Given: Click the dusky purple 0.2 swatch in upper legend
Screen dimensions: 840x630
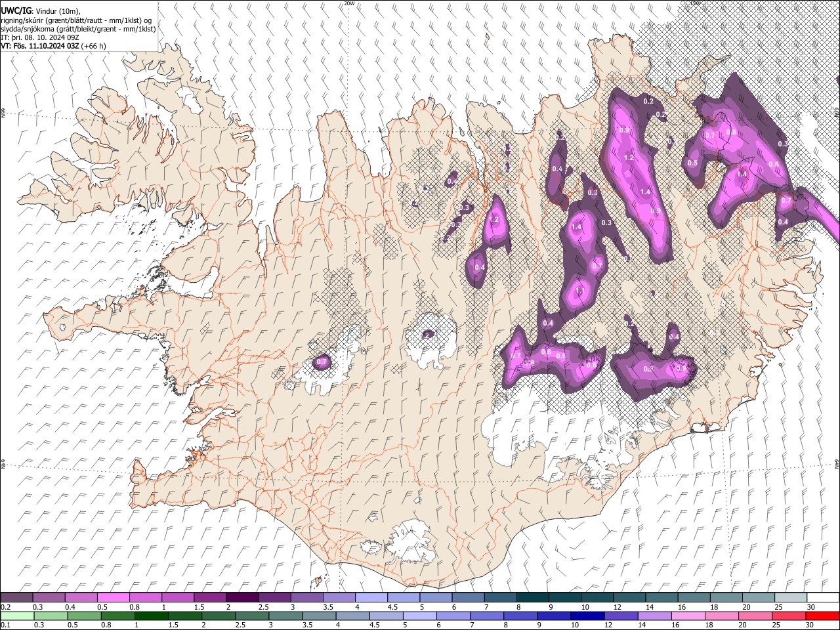Looking at the screenshot, I should pos(16,598).
